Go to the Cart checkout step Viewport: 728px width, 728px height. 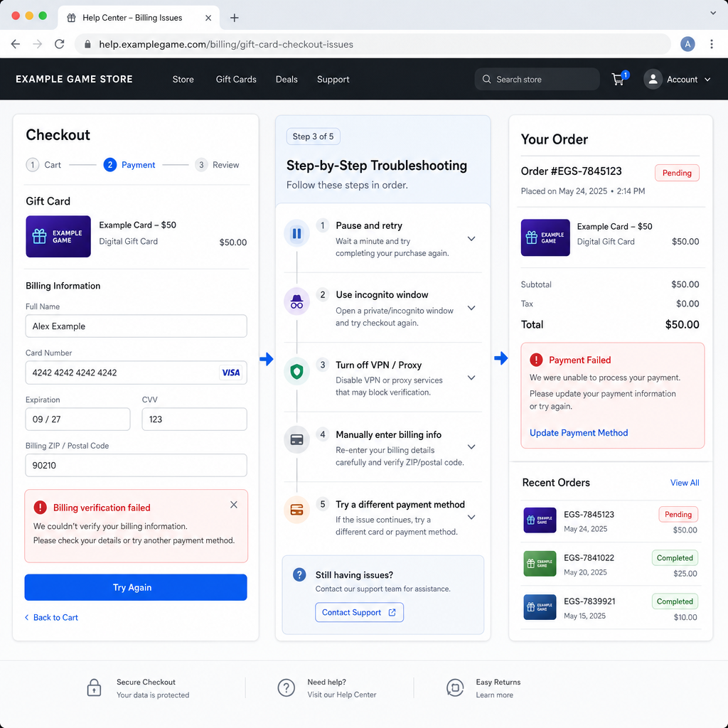(x=43, y=165)
